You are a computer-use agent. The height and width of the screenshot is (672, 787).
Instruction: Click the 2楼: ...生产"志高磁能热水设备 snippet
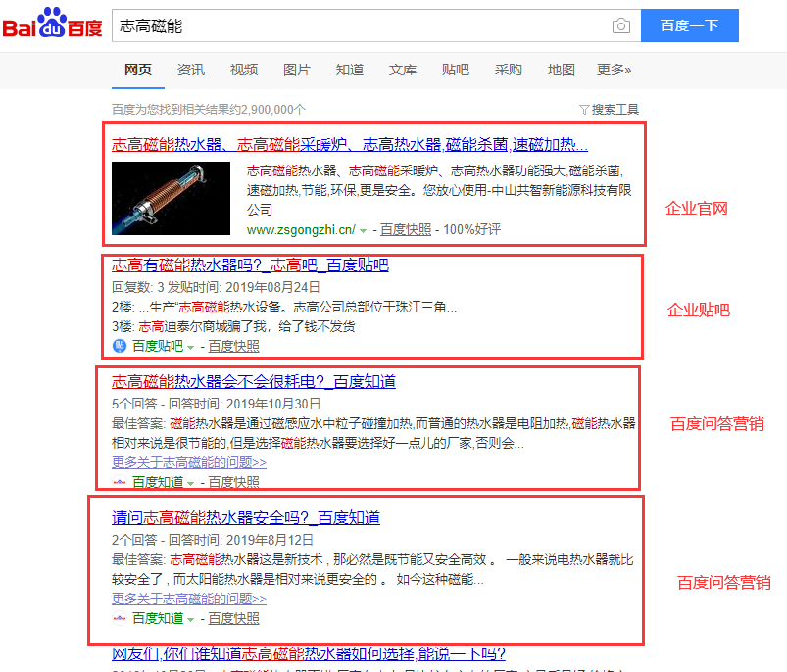tap(284, 307)
